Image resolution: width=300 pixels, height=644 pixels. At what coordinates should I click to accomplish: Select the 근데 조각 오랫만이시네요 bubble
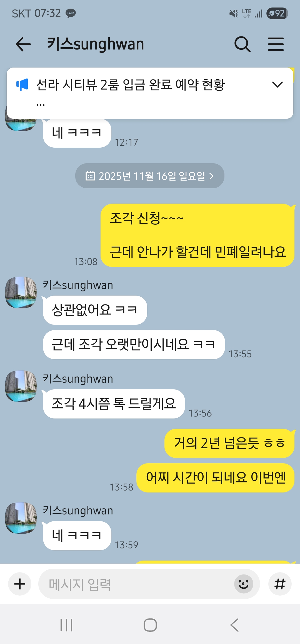click(x=134, y=345)
